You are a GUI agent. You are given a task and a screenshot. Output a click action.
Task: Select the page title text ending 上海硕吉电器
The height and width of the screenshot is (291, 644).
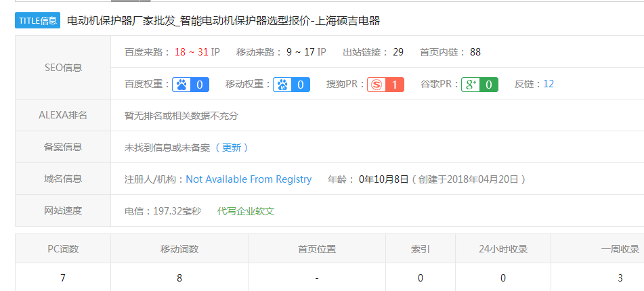[223, 20]
